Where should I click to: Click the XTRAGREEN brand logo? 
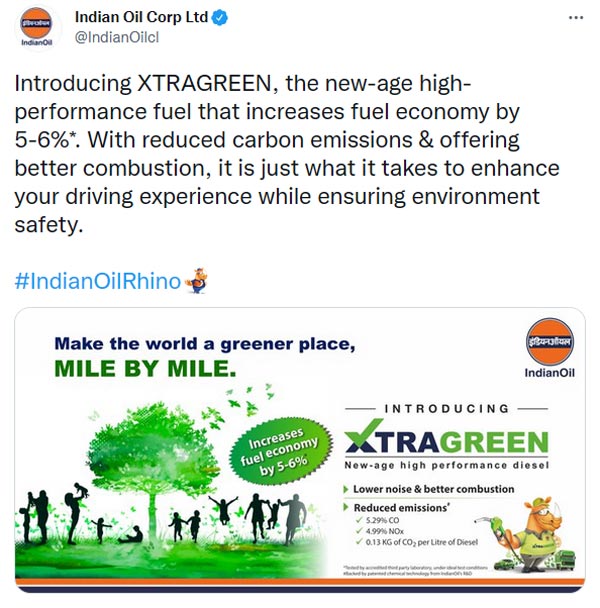pyautogui.click(x=444, y=442)
